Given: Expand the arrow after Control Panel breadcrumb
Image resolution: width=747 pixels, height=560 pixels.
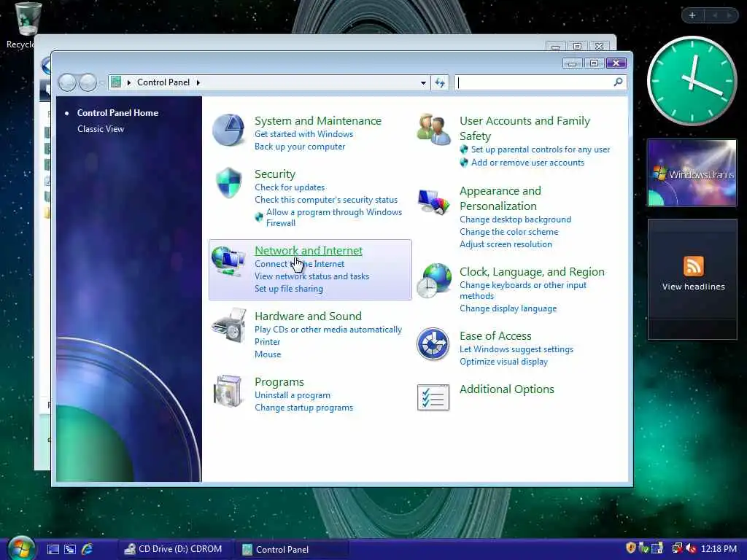Looking at the screenshot, I should click(x=198, y=82).
